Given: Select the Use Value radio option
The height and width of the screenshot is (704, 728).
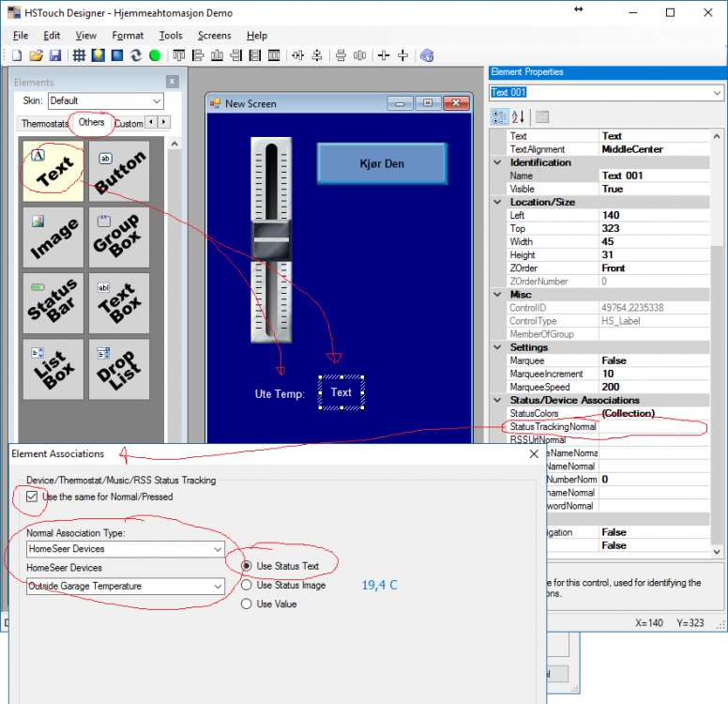Looking at the screenshot, I should (x=247, y=604).
